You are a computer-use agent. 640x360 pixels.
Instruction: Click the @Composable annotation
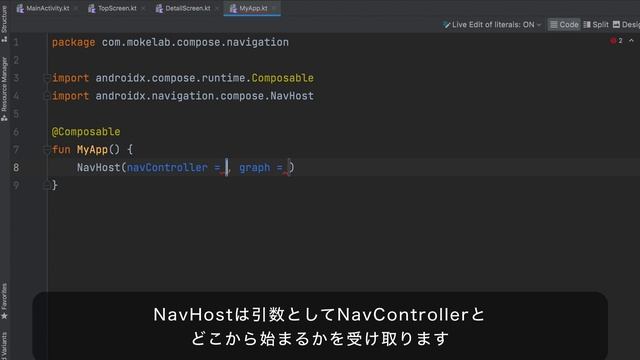(x=86, y=132)
